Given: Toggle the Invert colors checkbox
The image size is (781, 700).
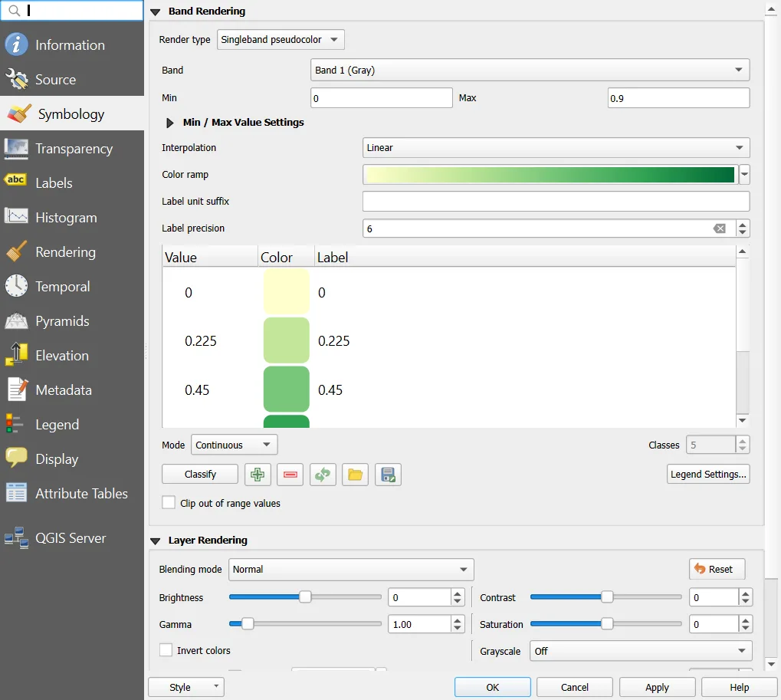Looking at the screenshot, I should click(166, 650).
